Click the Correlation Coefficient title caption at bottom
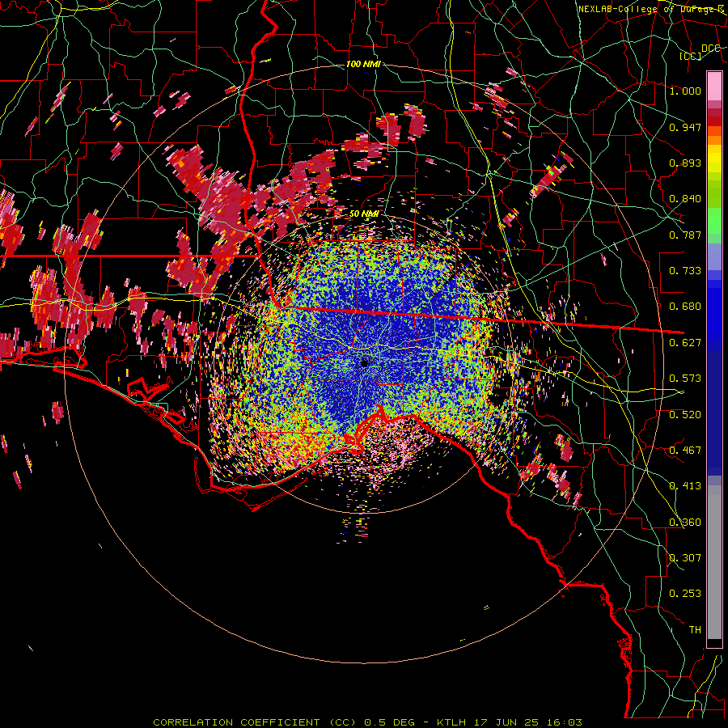Image resolution: width=728 pixels, height=728 pixels. coord(367,722)
